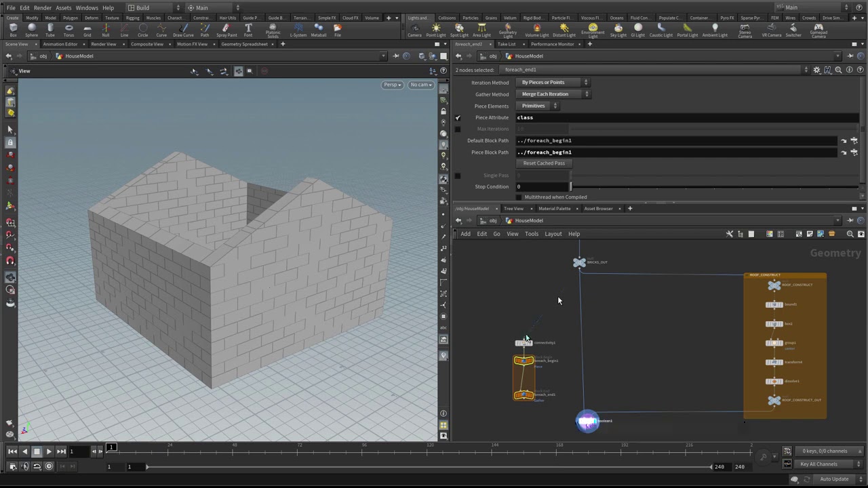Add a Camera from the lights shelf
Screen dimensions: 868x488
tap(414, 30)
